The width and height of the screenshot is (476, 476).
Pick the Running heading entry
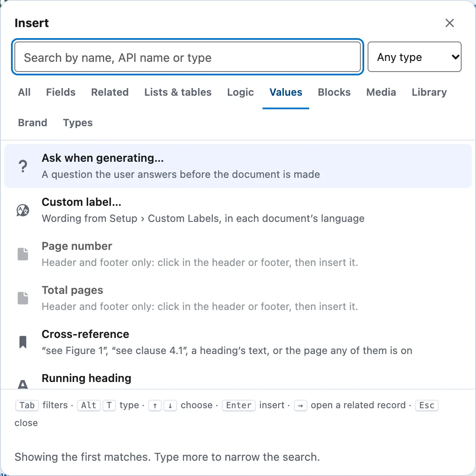(238, 377)
